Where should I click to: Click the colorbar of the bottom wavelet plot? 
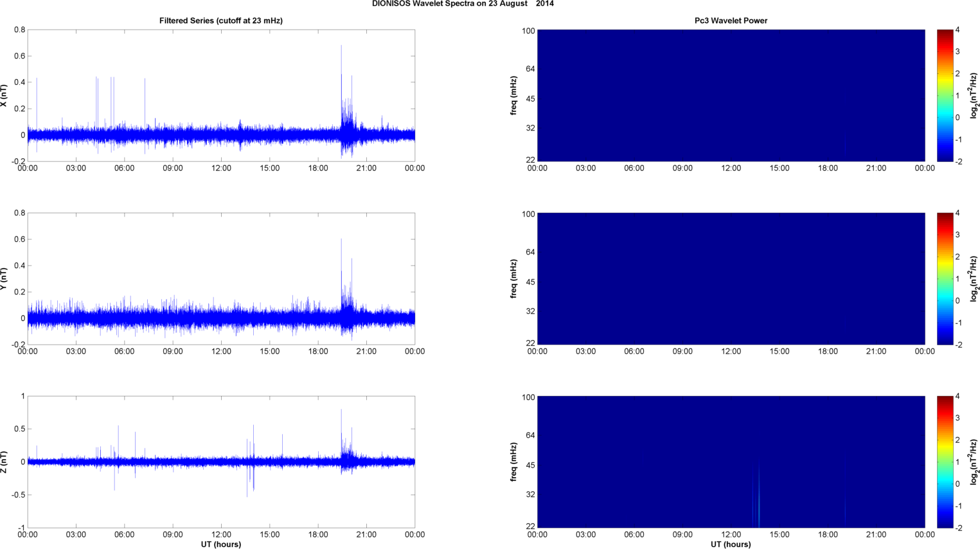(x=945, y=462)
